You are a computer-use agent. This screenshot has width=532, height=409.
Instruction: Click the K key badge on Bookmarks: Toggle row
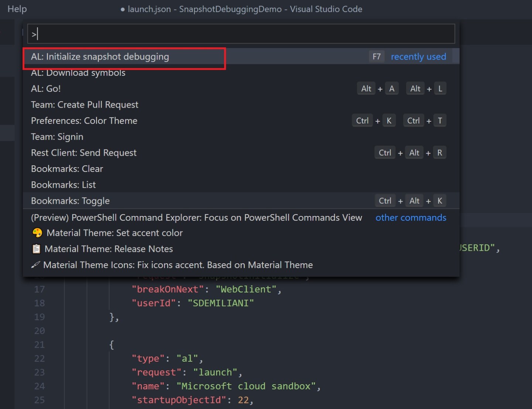click(x=440, y=201)
